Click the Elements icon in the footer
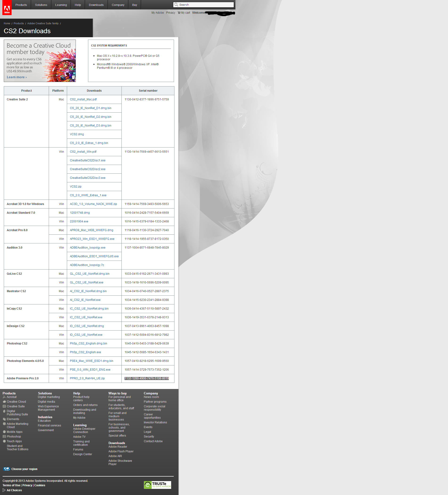 [4, 419]
